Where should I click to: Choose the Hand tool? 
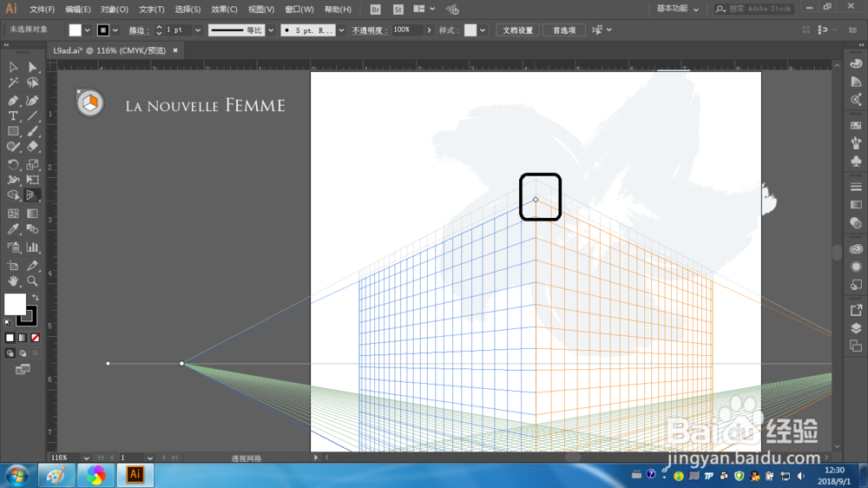(13, 280)
